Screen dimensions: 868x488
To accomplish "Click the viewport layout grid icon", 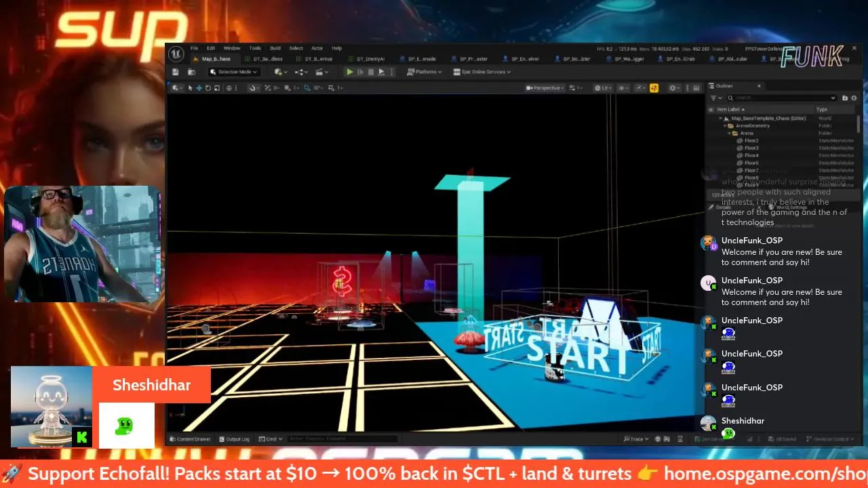I will point(696,88).
